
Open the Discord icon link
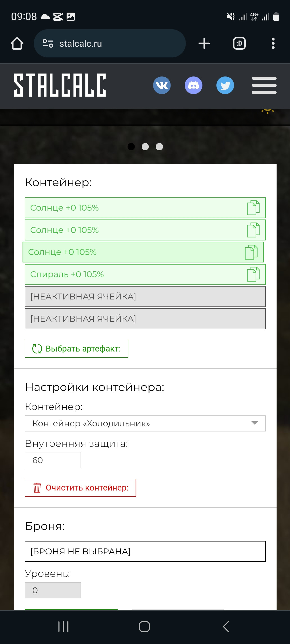pyautogui.click(x=194, y=85)
